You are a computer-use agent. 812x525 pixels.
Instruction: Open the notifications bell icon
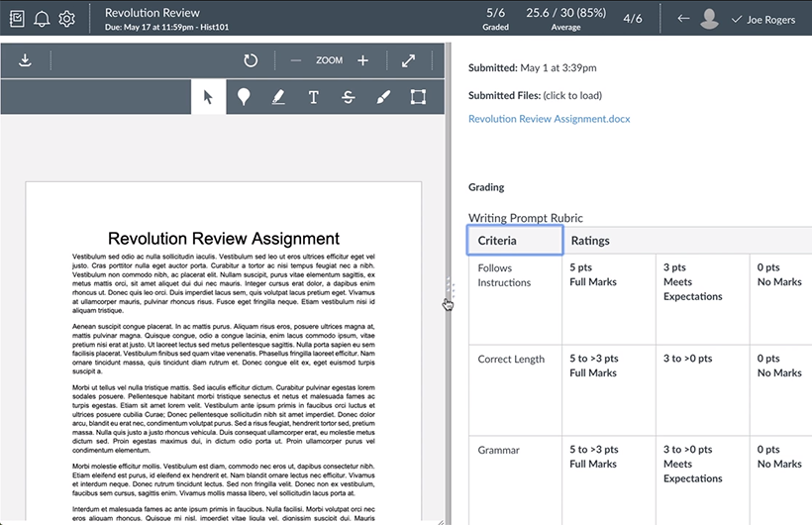tap(42, 19)
